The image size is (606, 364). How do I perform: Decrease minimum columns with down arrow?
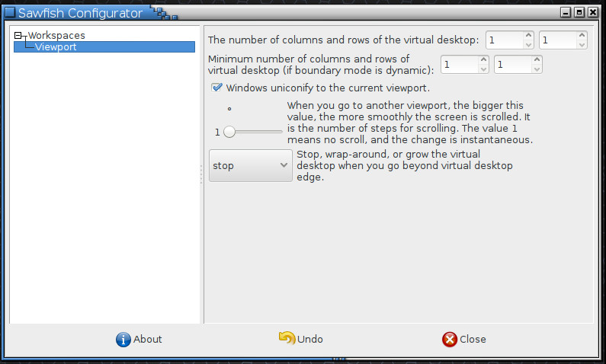pos(483,69)
